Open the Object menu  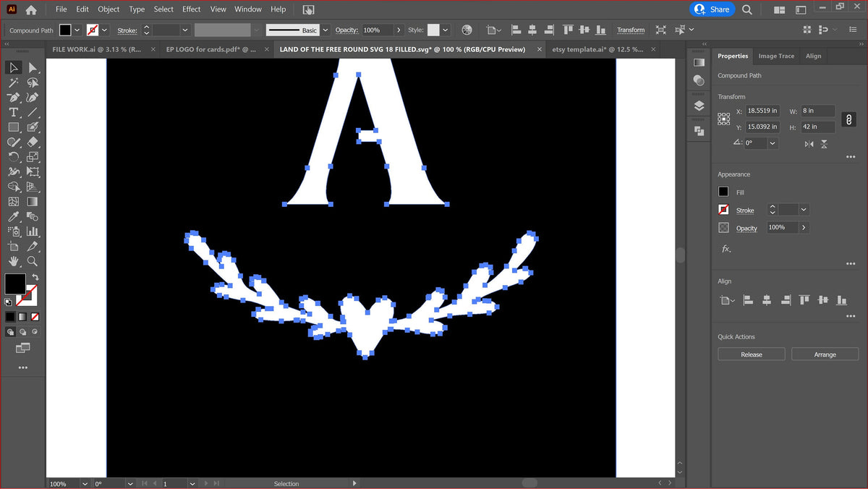click(x=109, y=9)
